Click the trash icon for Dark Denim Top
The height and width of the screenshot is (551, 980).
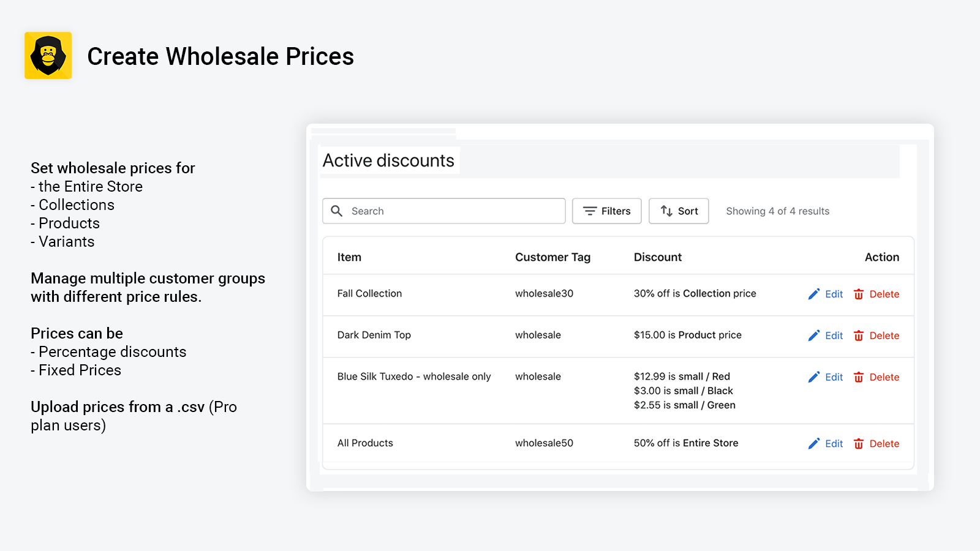859,335
